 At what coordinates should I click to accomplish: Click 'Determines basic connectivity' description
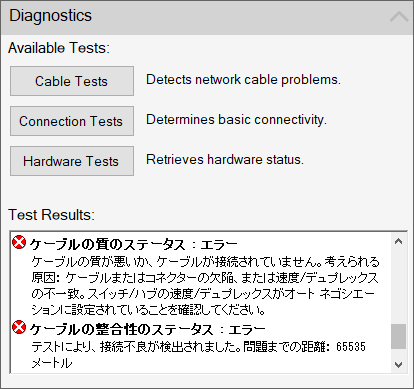(x=236, y=120)
